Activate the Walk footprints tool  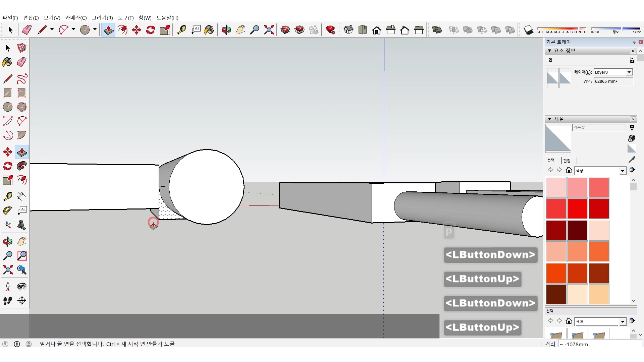pos(7,301)
